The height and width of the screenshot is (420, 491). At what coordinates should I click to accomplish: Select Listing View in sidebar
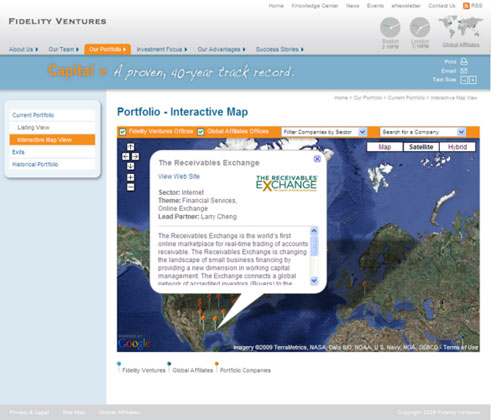[52, 127]
